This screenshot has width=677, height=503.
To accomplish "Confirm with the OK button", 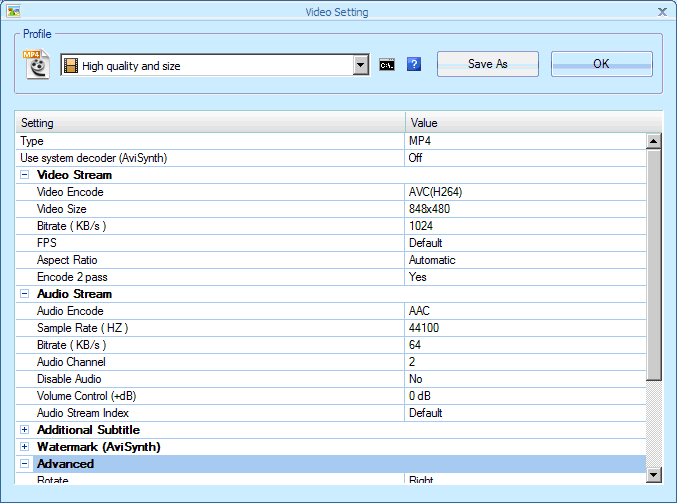I will [601, 64].
